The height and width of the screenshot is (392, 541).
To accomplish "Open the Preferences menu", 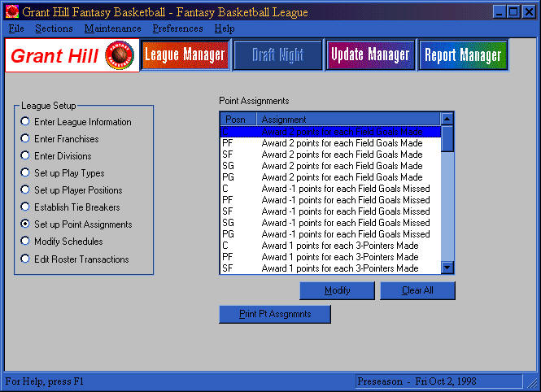I will click(x=177, y=28).
